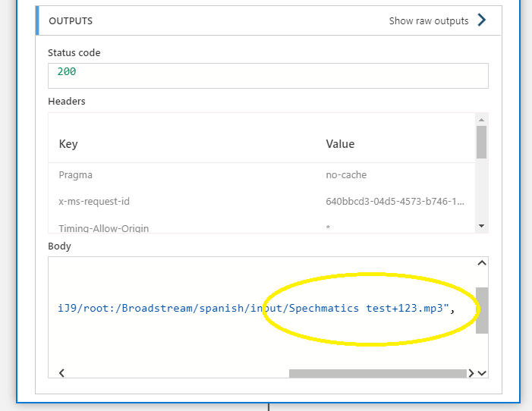Open Show raw outputs link

(x=429, y=21)
